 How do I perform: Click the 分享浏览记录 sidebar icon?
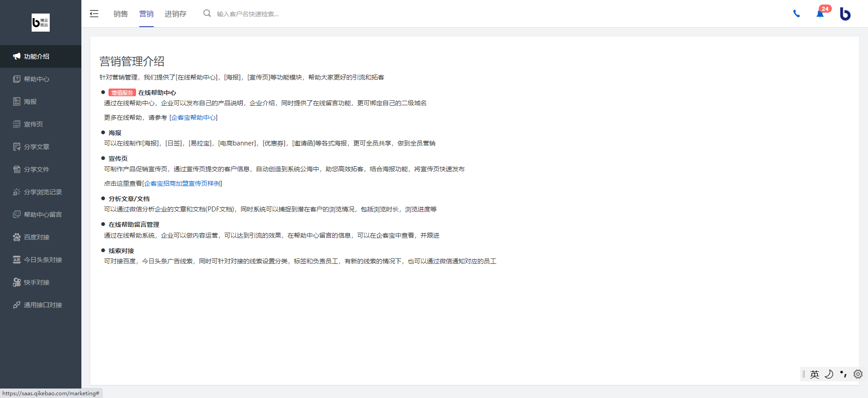[17, 192]
